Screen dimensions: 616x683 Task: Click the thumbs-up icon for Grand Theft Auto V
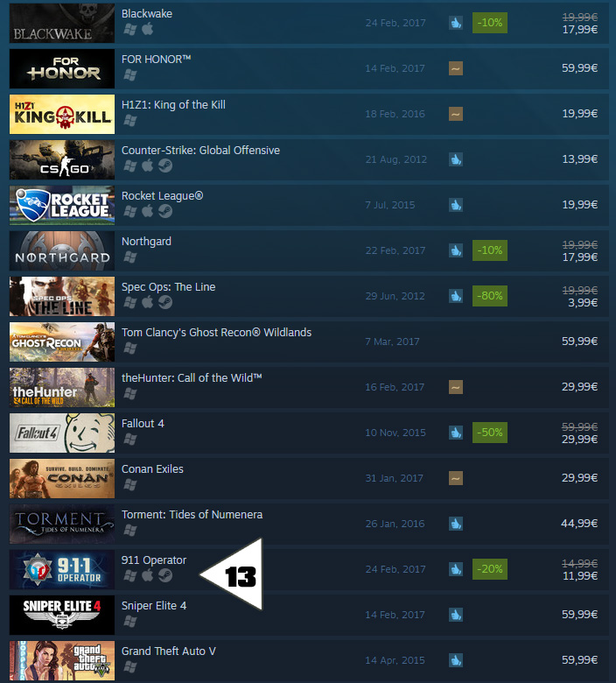(456, 660)
